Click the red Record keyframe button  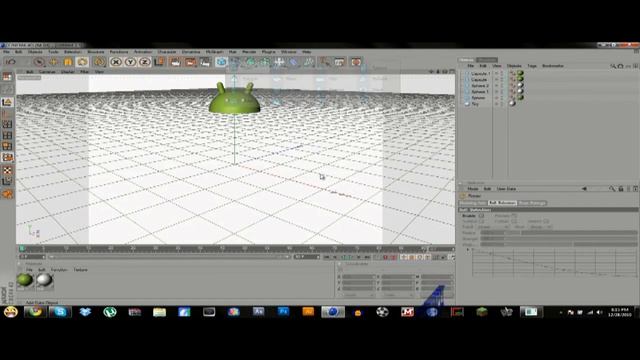tap(385, 257)
